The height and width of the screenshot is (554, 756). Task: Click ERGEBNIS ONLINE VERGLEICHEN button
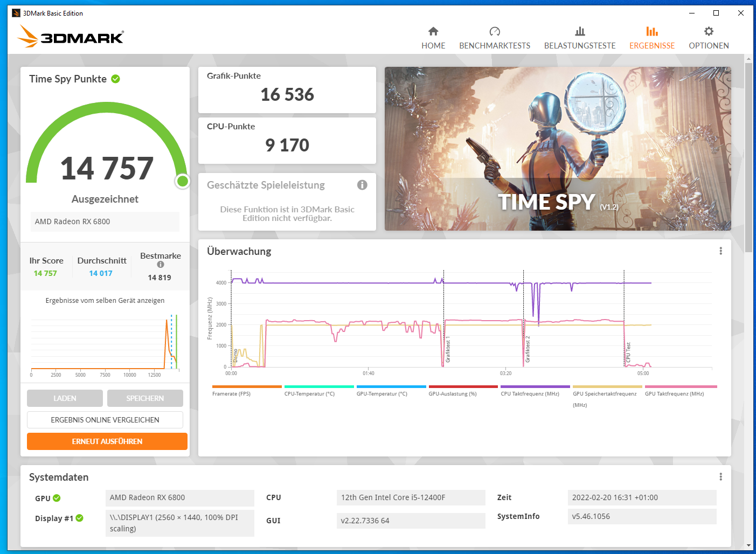click(x=105, y=420)
